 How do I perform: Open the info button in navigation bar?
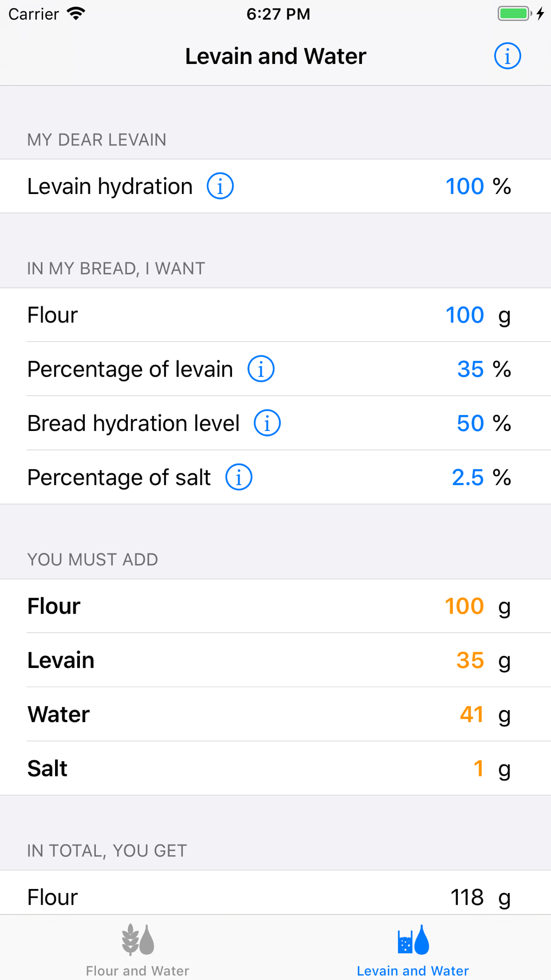(507, 56)
